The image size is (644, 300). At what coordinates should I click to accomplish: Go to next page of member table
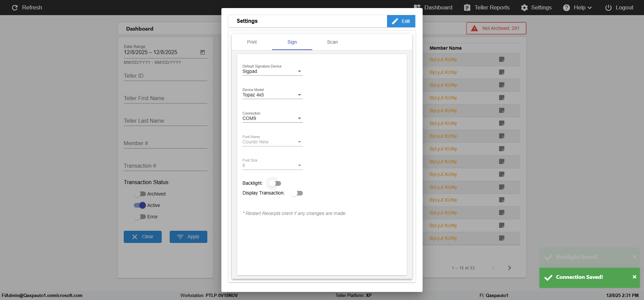509,268
